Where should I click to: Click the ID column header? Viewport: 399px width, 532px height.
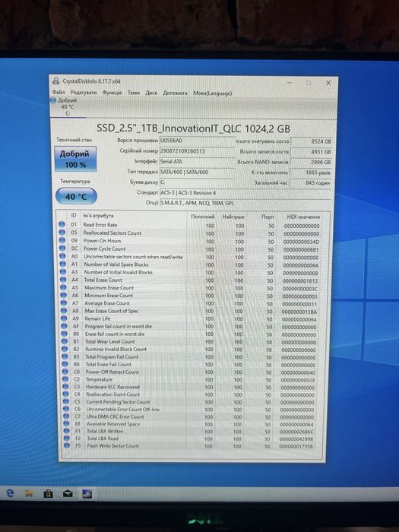point(74,215)
